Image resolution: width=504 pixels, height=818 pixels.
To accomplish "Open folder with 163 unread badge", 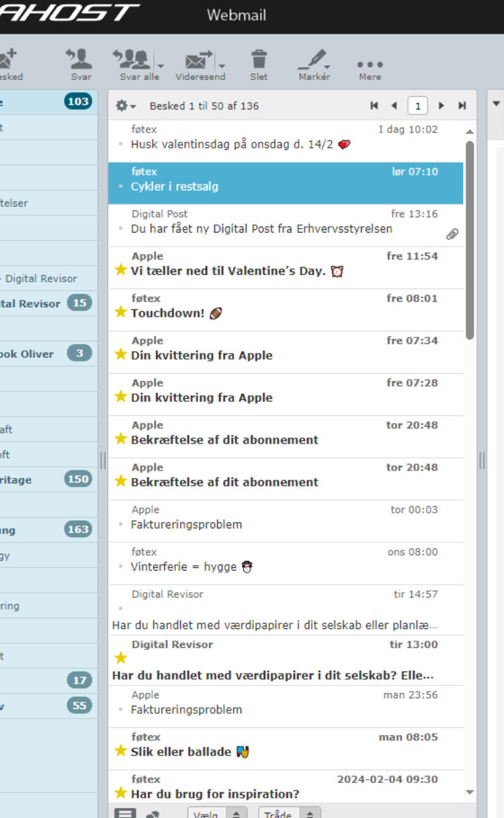I will pos(48,530).
